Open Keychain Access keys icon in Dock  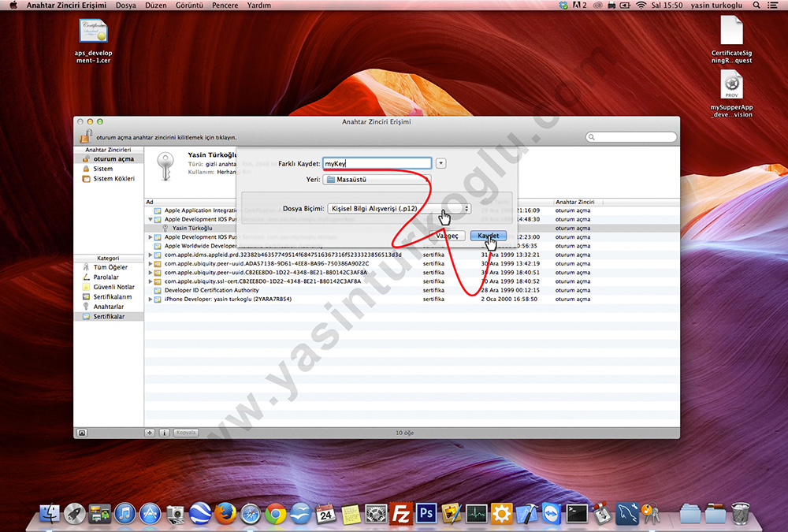click(x=652, y=513)
